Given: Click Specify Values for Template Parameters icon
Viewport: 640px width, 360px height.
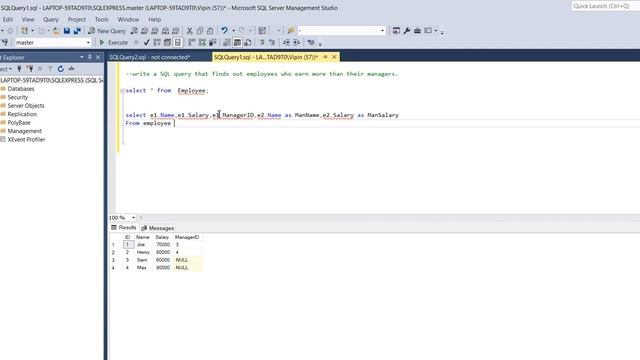Looking at the screenshot, I should coord(311,42).
